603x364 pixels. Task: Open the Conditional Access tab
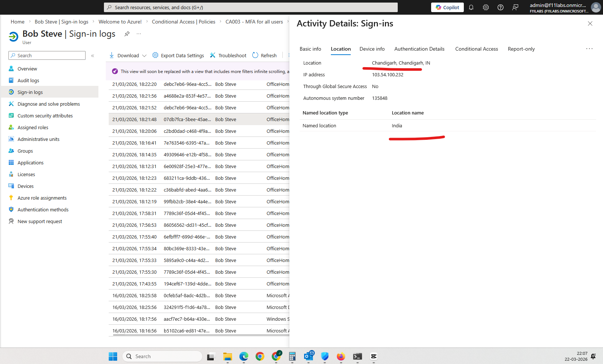point(476,49)
